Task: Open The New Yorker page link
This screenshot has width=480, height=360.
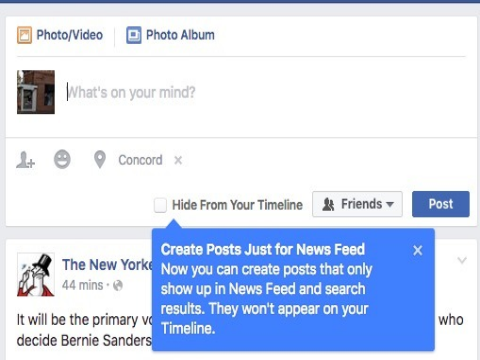Action: [107, 265]
